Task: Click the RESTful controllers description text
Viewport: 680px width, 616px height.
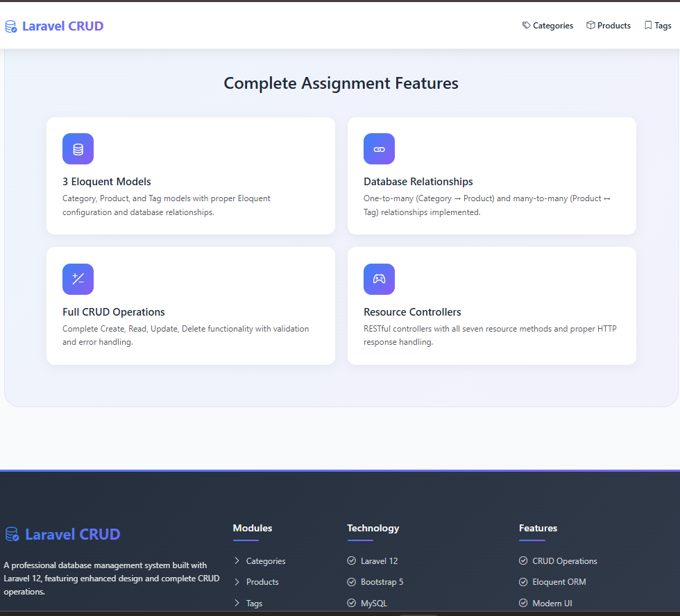Action: [x=490, y=335]
